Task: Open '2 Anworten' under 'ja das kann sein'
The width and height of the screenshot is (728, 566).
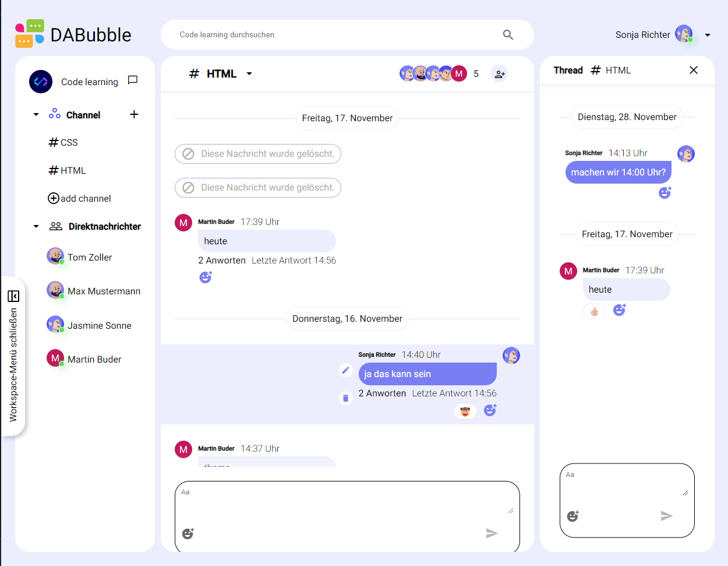Action: [x=382, y=393]
